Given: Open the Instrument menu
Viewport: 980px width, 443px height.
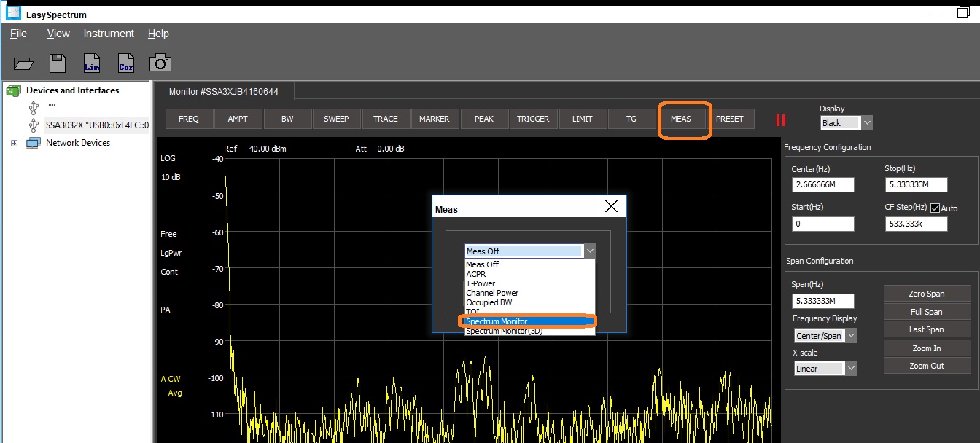Looking at the screenshot, I should [x=109, y=34].
